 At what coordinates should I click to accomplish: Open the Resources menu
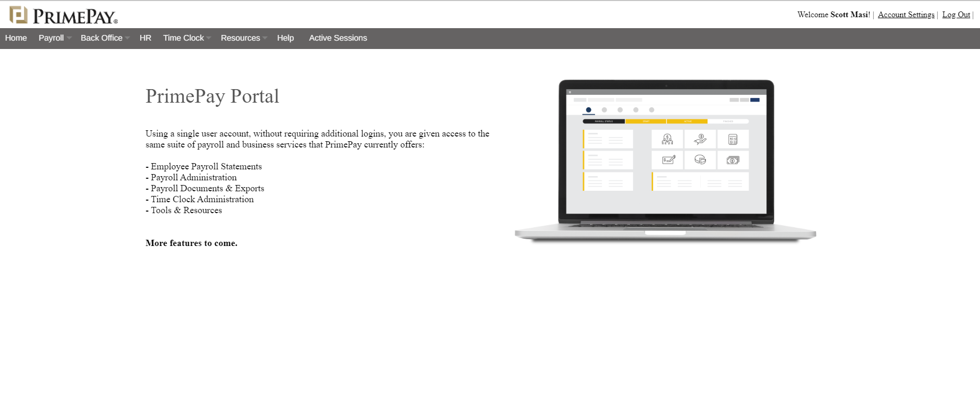pyautogui.click(x=240, y=38)
